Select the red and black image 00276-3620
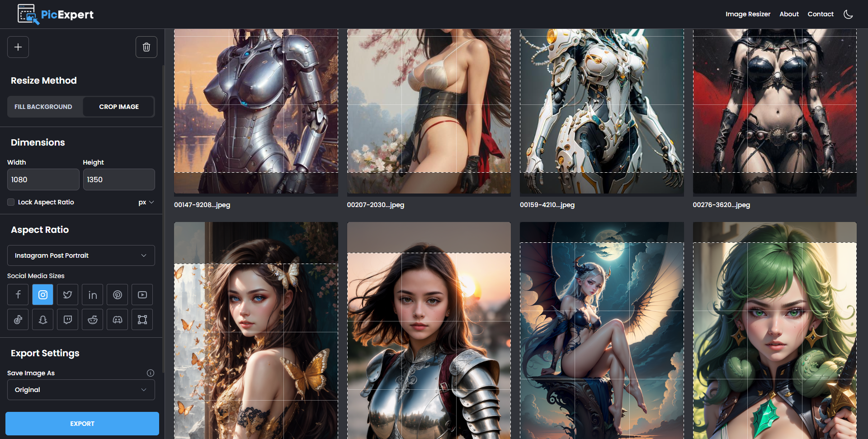868x439 pixels. [775, 112]
